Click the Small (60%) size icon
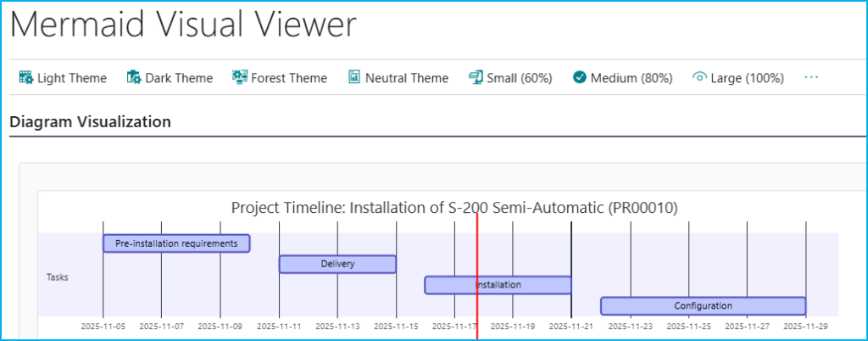 tap(476, 78)
